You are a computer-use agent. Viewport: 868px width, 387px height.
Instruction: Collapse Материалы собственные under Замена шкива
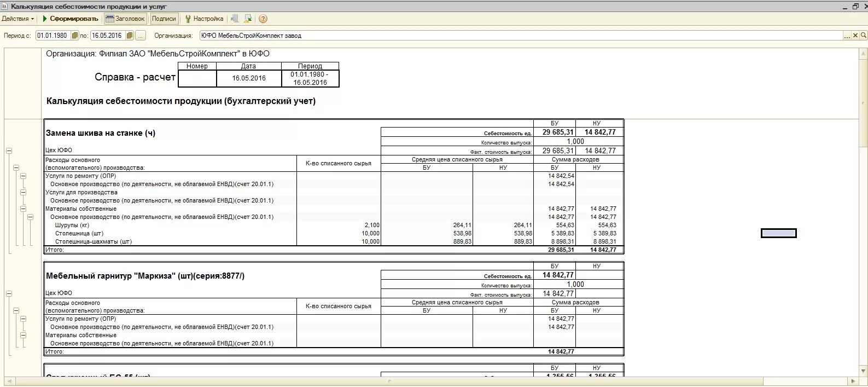click(x=23, y=209)
